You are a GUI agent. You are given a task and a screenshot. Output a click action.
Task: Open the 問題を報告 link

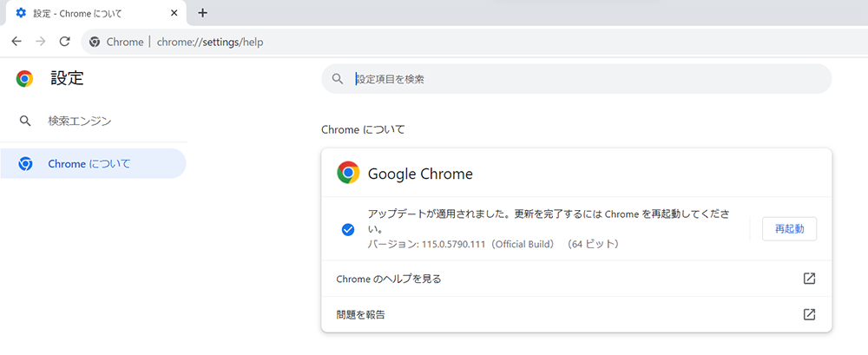tap(360, 314)
